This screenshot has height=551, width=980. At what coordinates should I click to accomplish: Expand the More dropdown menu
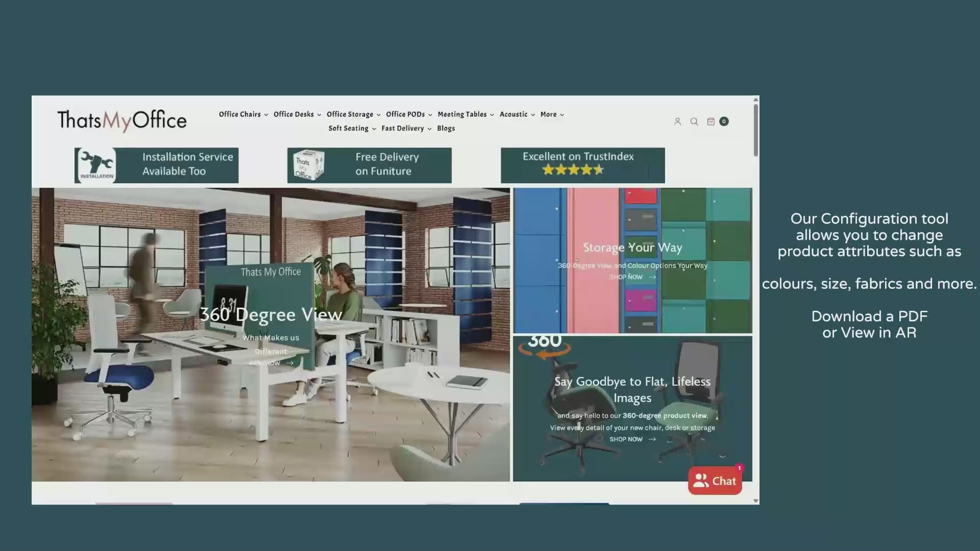tap(552, 114)
